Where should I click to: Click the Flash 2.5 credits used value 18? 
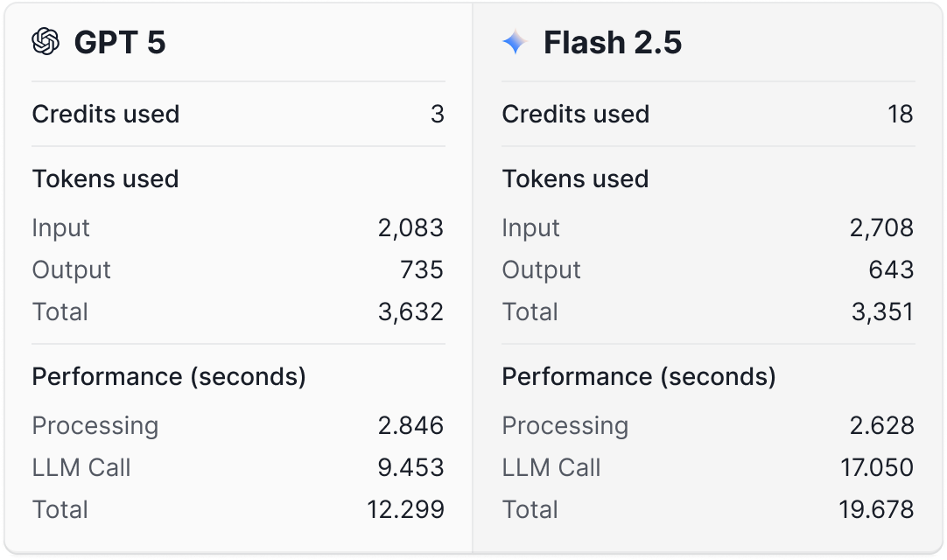coord(900,115)
